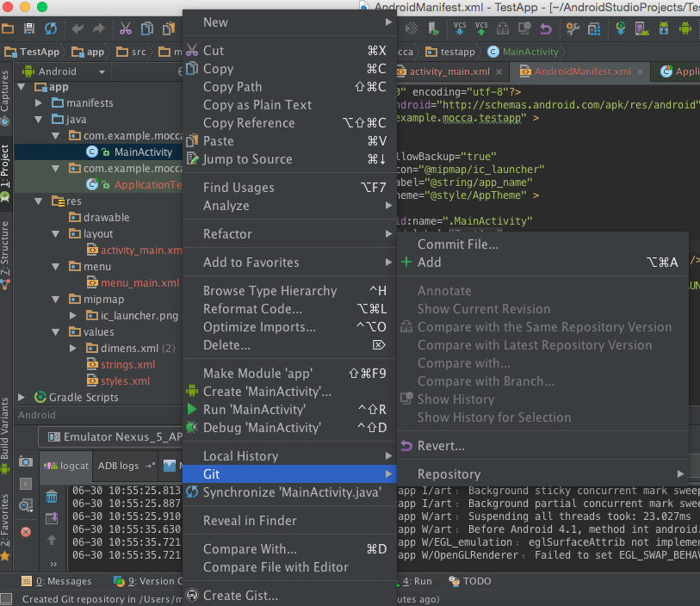Screen dimensions: 700x606
Task: Click the gray up arrow in logcat toolbar
Action: [52, 540]
